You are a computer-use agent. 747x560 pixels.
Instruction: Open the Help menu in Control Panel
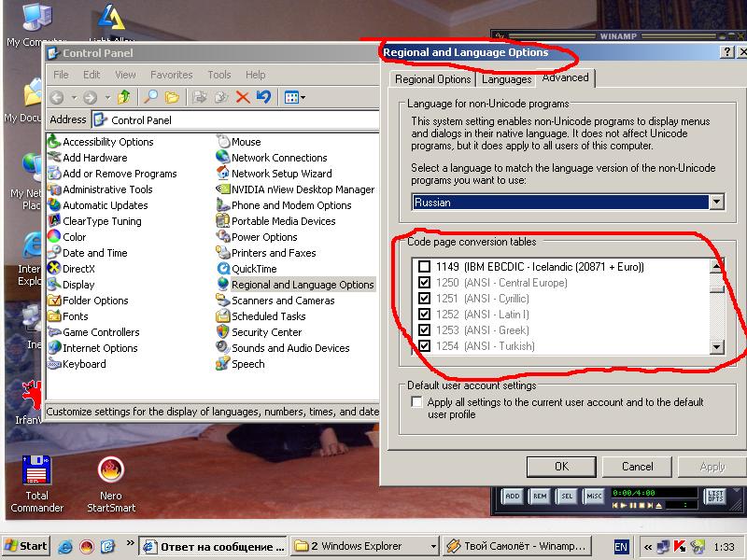coord(255,75)
